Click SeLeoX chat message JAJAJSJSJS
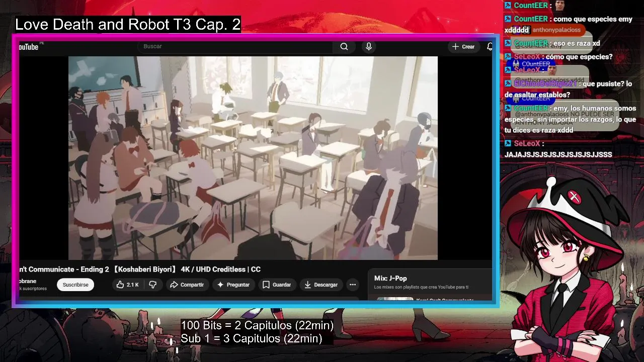 pos(558,149)
